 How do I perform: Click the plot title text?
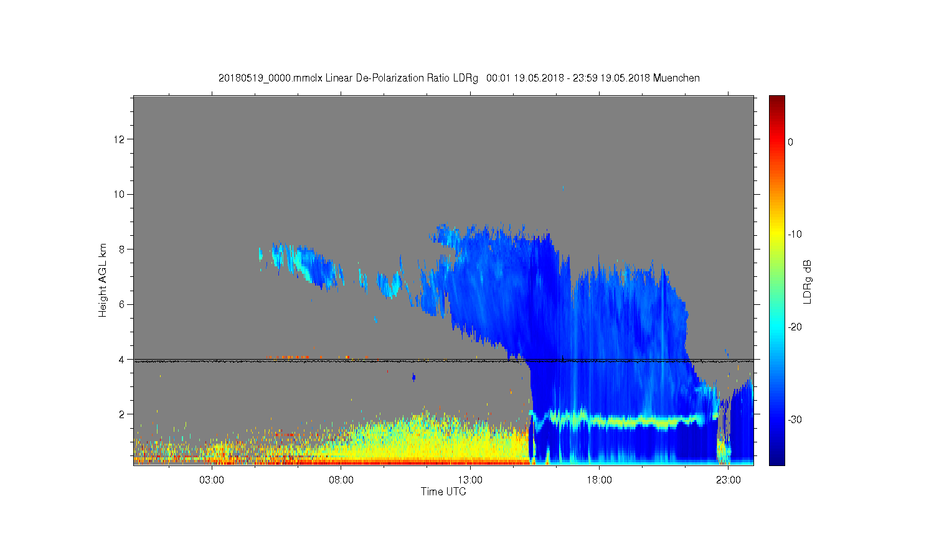pyautogui.click(x=459, y=78)
